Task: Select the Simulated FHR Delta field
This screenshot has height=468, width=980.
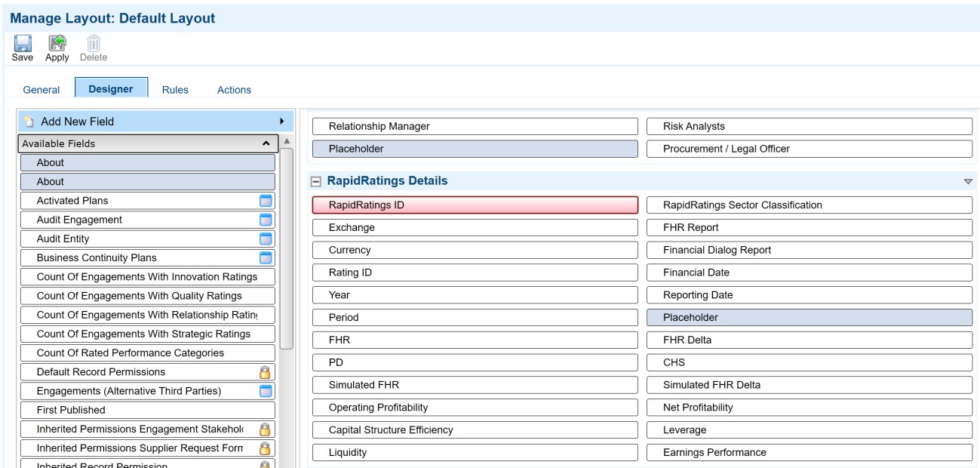Action: click(x=809, y=385)
